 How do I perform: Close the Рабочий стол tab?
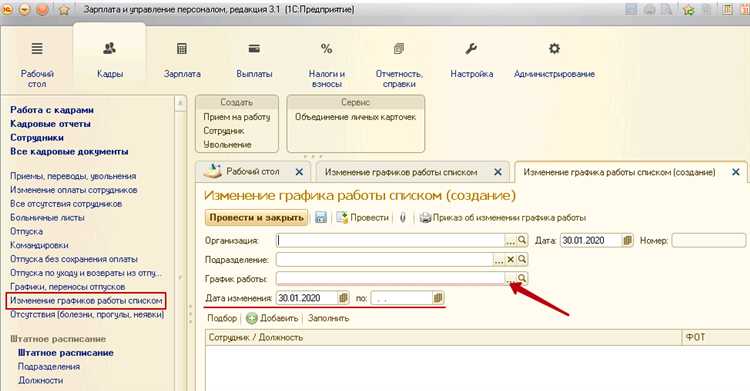tap(299, 172)
